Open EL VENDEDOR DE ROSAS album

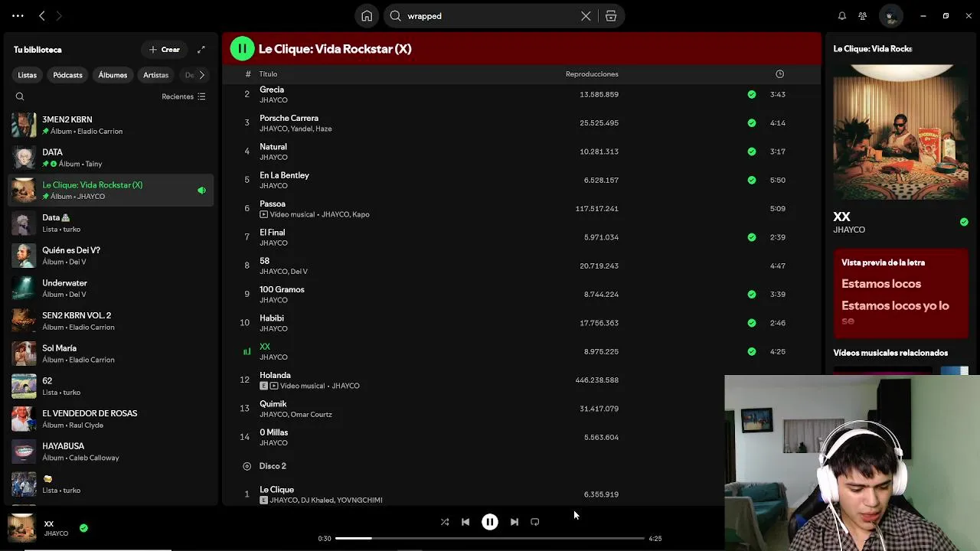pos(111,419)
